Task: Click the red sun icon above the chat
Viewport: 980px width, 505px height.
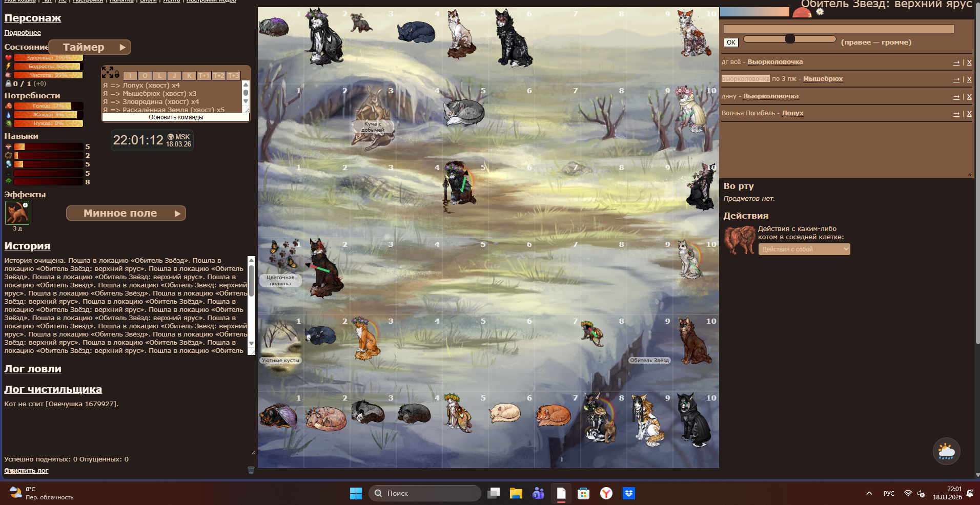Action: 802,12
